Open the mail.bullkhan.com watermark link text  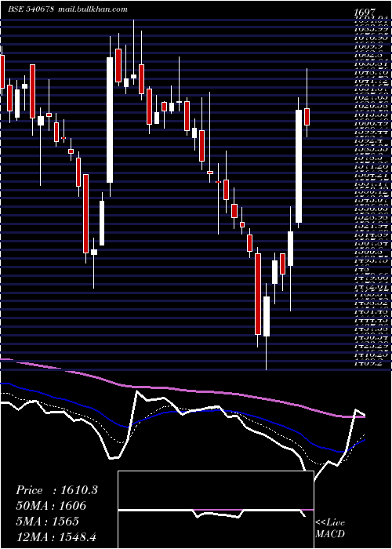coord(92,9)
